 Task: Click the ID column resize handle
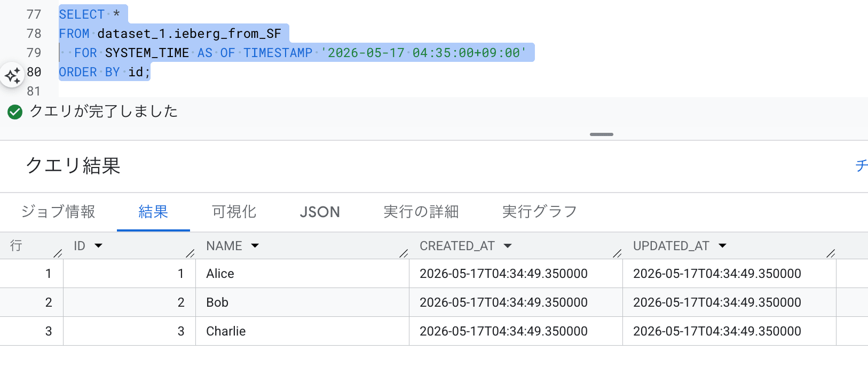pos(190,253)
